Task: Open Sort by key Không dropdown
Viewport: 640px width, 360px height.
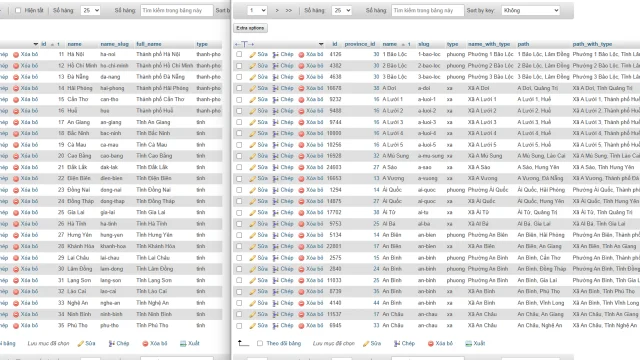Action: click(530, 11)
